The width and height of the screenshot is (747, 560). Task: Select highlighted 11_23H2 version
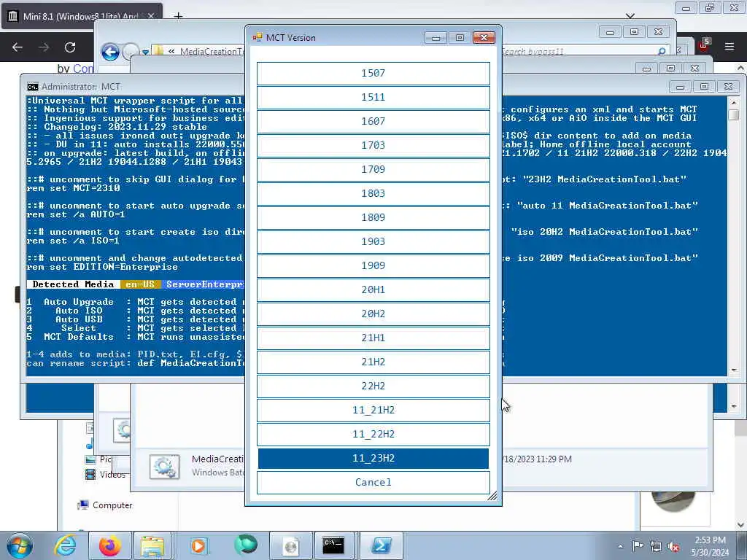click(373, 458)
